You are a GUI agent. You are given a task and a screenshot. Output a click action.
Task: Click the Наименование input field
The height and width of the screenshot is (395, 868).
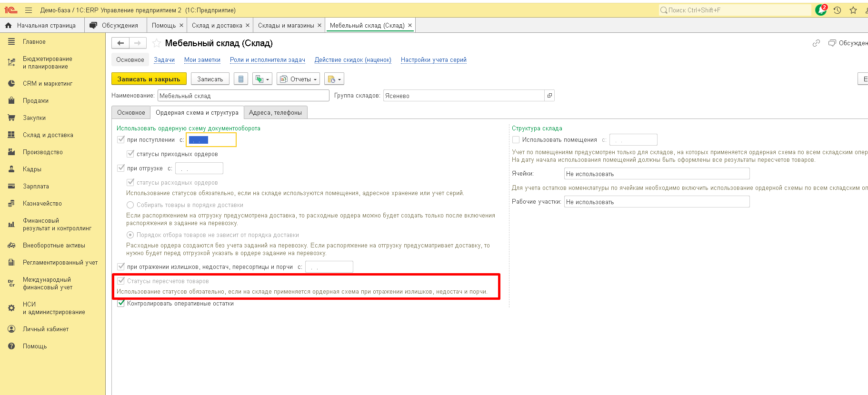click(243, 96)
